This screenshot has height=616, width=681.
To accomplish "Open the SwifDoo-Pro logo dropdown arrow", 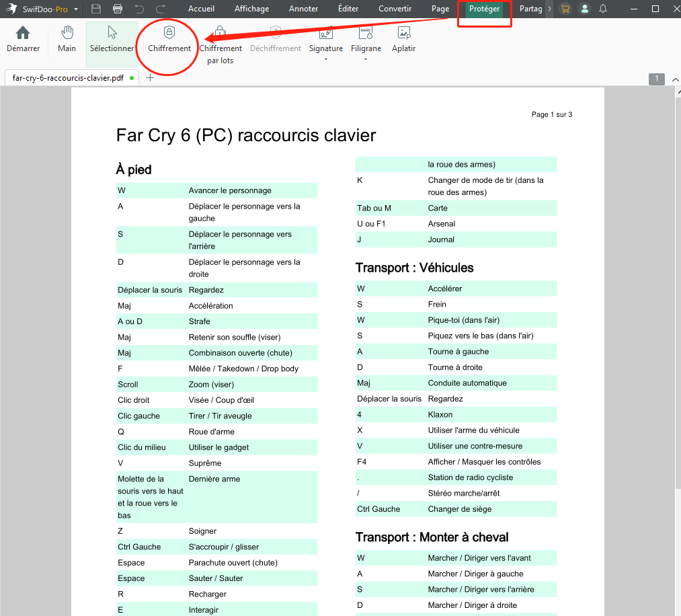I will point(76,9).
